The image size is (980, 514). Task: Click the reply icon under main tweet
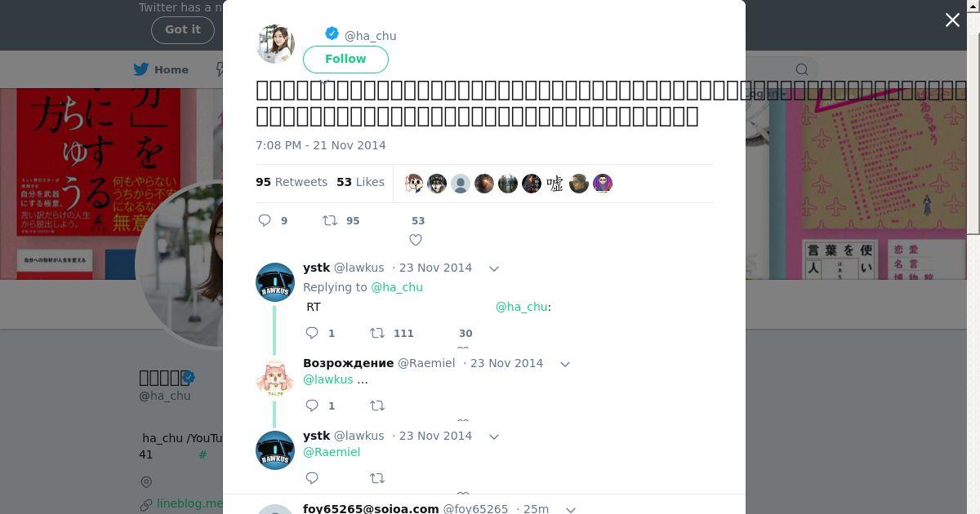point(265,220)
